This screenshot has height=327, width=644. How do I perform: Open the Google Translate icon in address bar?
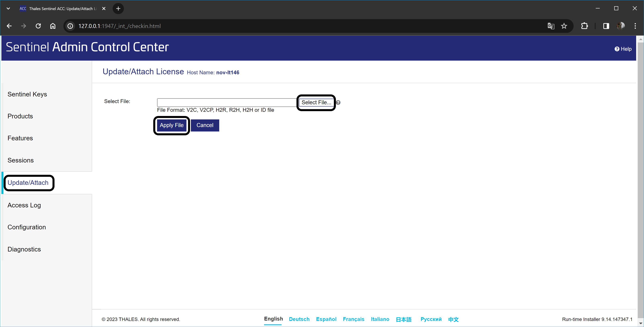pyautogui.click(x=551, y=26)
